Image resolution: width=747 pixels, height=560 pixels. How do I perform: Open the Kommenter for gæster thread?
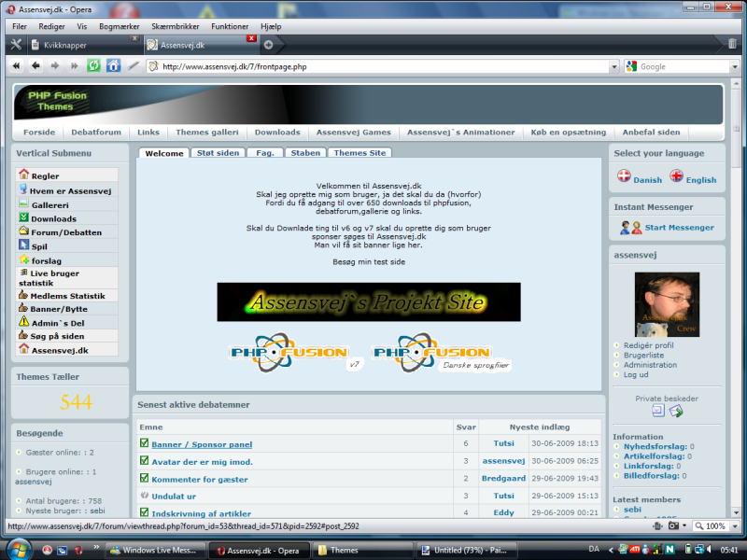200,480
